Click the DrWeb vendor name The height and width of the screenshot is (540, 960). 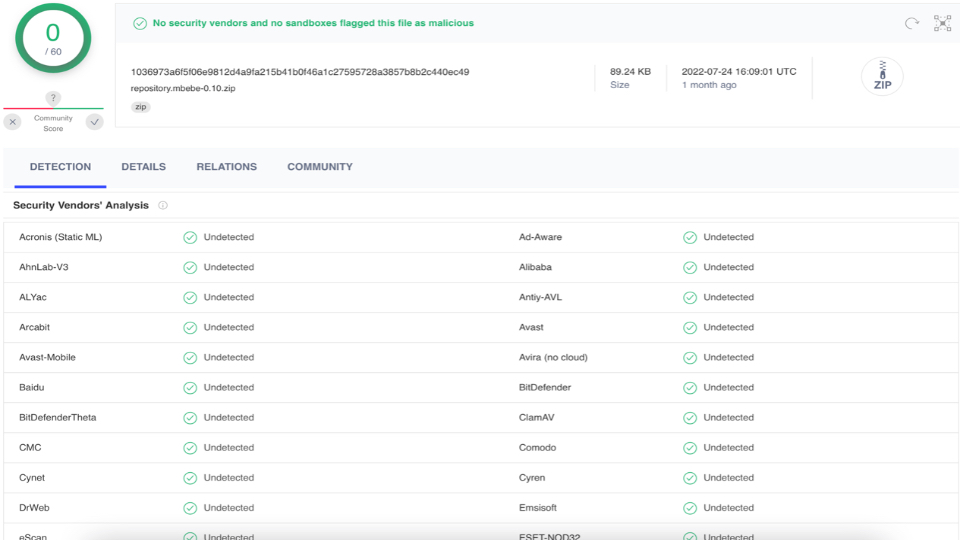[x=34, y=507]
